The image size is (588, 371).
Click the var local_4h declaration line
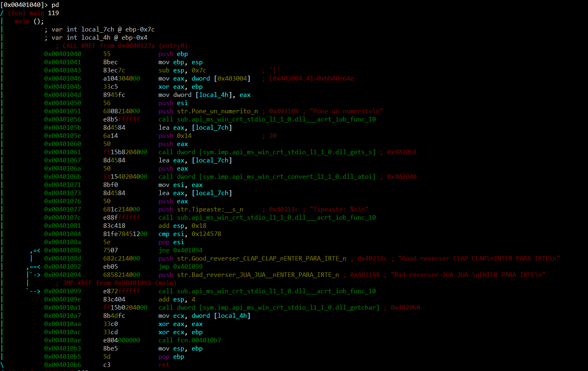[99, 38]
